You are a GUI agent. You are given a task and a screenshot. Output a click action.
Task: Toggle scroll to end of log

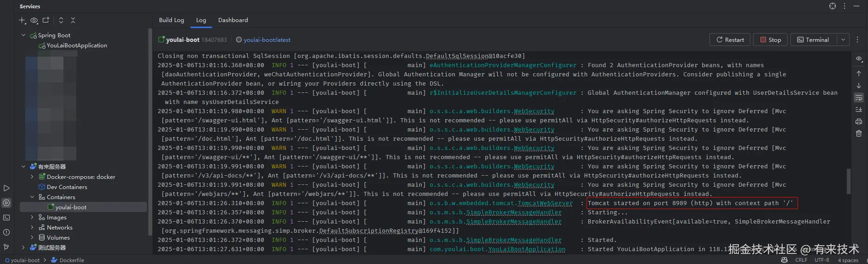click(858, 109)
